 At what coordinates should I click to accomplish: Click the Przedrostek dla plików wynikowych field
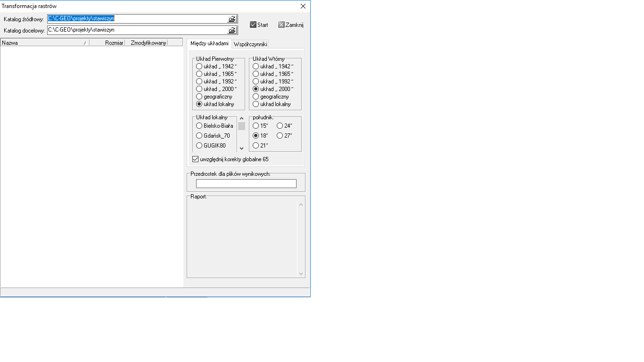pos(246,183)
